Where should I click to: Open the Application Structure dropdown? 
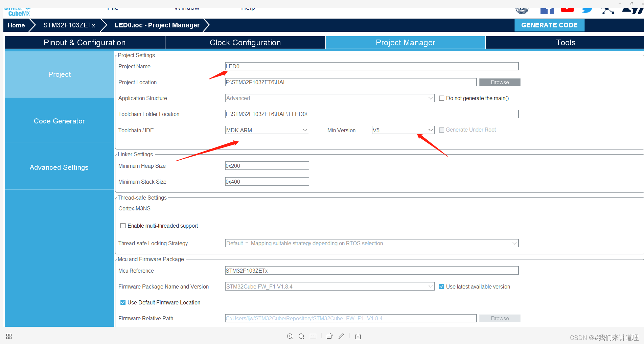pos(330,98)
